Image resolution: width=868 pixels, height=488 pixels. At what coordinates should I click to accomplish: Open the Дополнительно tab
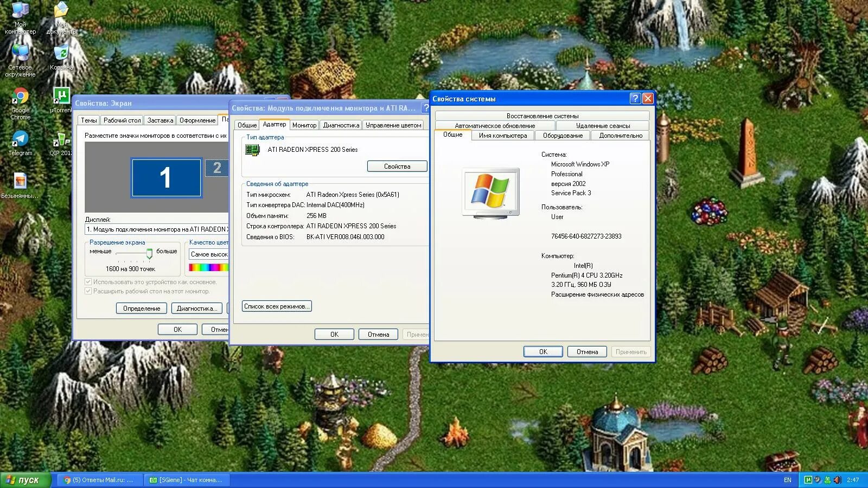pos(621,136)
